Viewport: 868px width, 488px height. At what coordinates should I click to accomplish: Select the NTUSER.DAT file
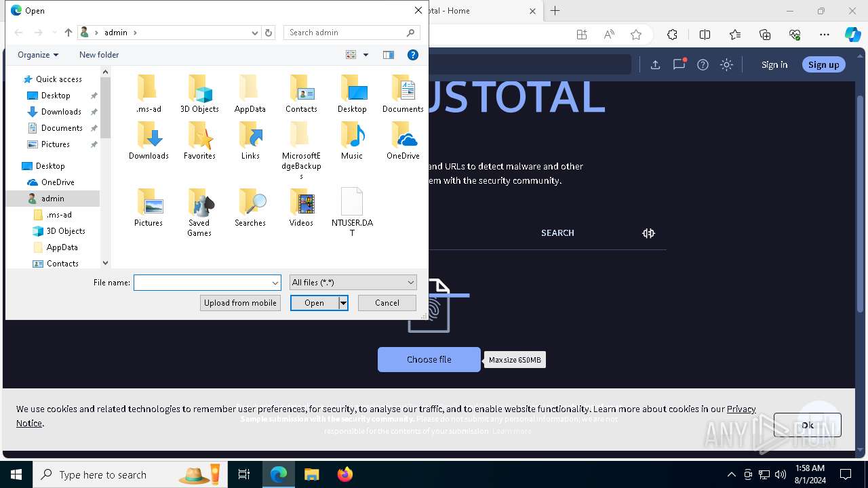point(352,213)
